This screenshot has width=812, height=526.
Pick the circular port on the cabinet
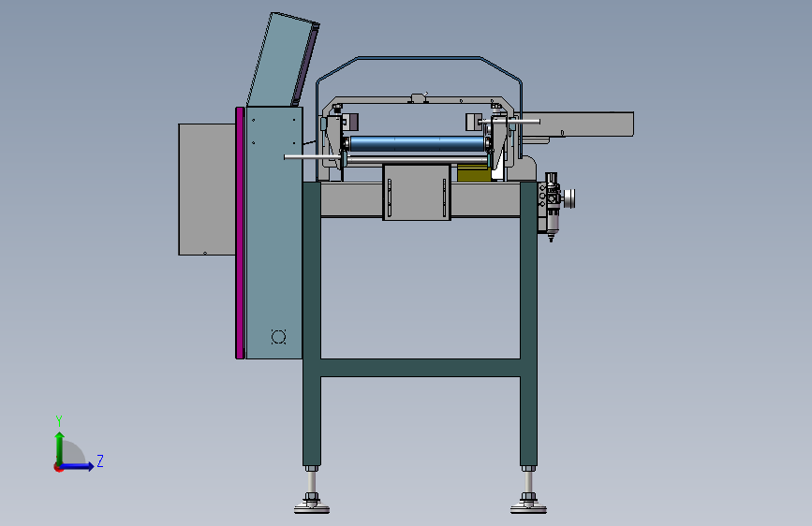[278, 337]
